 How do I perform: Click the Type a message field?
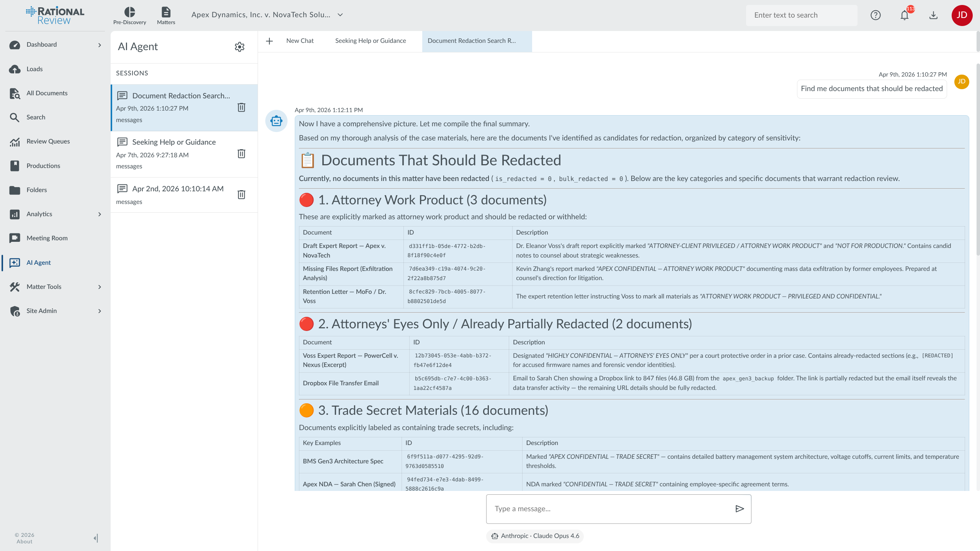(609, 509)
